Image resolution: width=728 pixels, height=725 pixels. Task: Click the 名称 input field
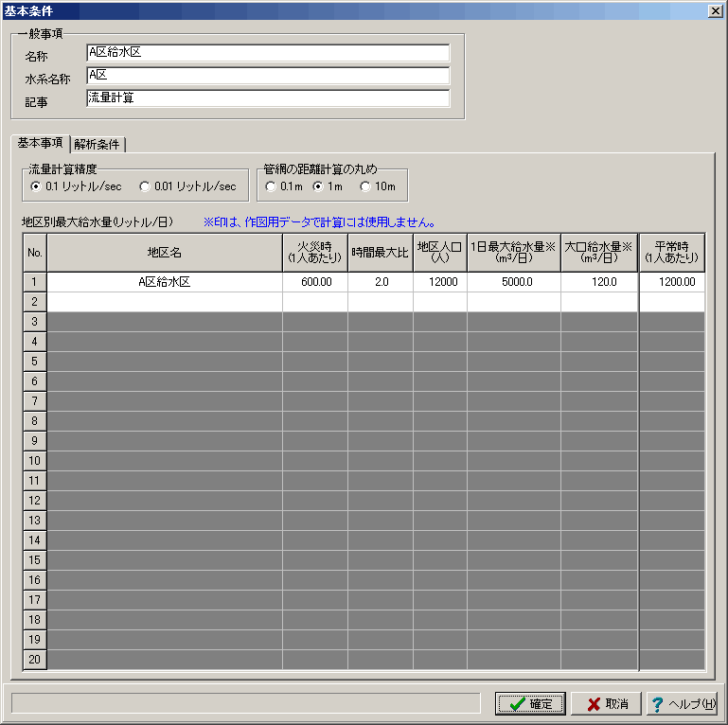pos(268,52)
